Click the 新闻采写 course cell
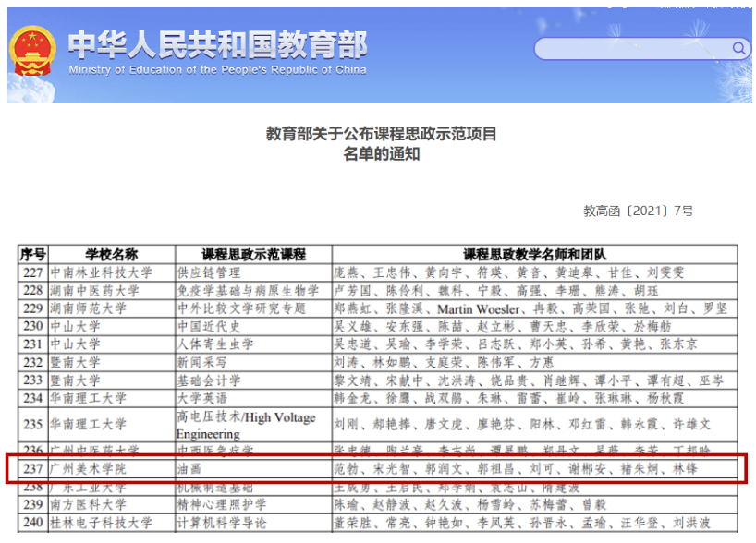The image size is (756, 543). coord(201,362)
